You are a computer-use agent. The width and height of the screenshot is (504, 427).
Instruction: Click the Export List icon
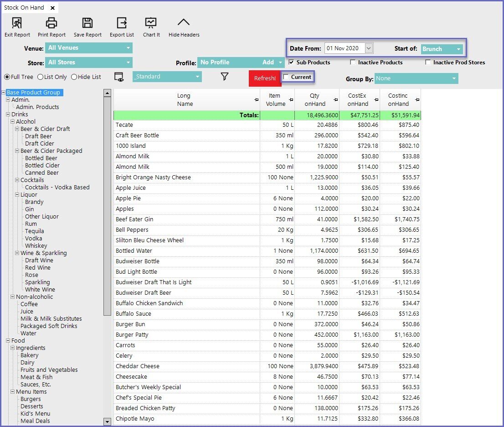point(122,23)
